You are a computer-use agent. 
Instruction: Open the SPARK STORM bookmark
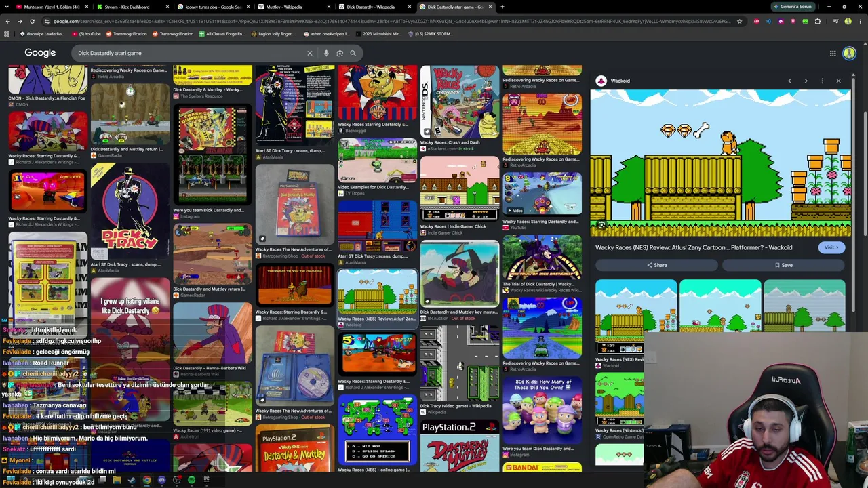coord(430,34)
